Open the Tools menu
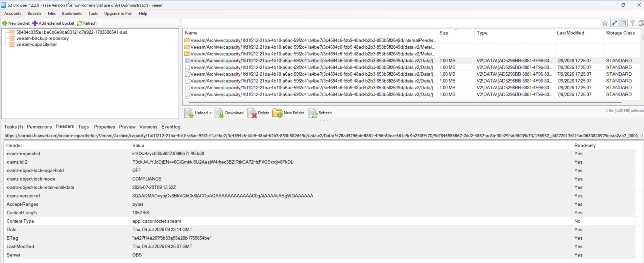644x263 pixels. tap(93, 14)
